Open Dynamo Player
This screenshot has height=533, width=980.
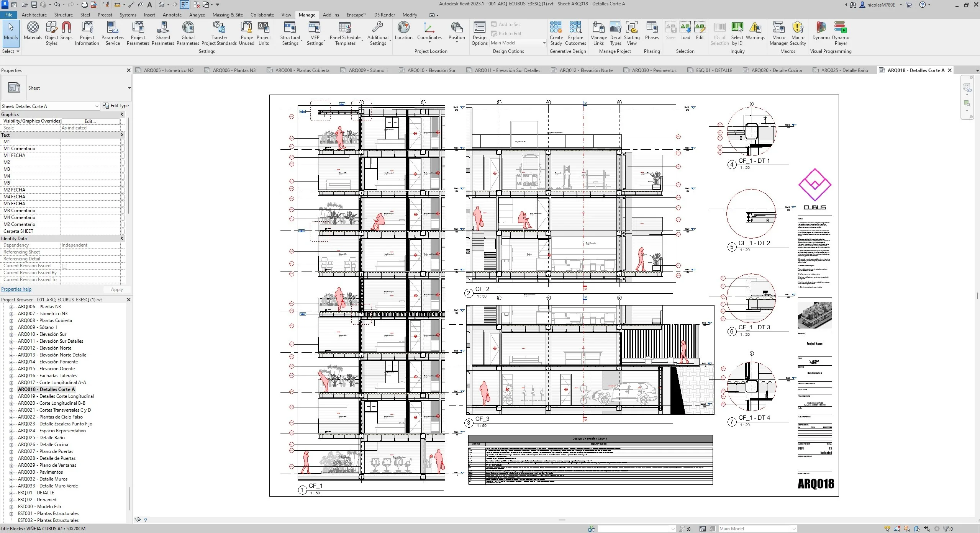click(x=841, y=33)
